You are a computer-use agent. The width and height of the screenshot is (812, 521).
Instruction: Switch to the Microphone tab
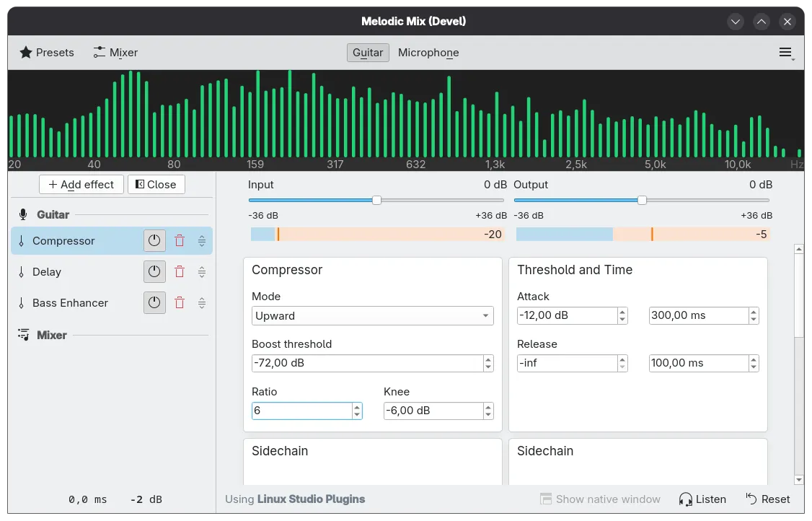click(x=428, y=53)
